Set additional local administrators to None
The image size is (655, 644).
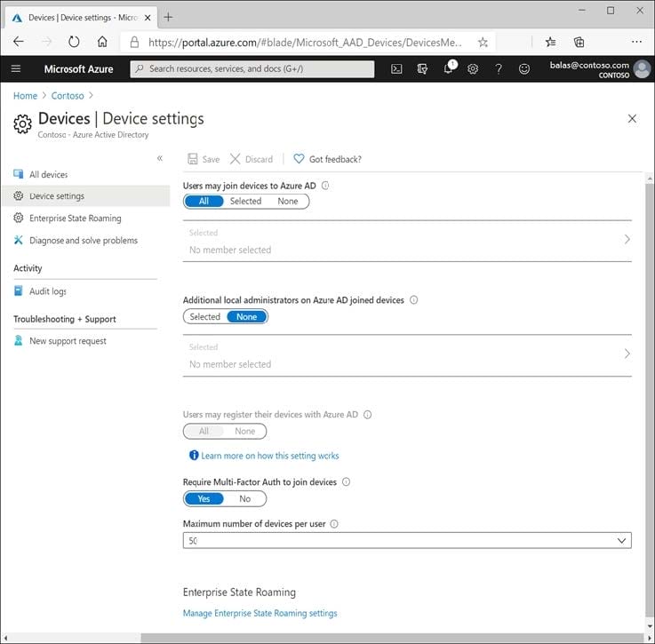tap(246, 317)
